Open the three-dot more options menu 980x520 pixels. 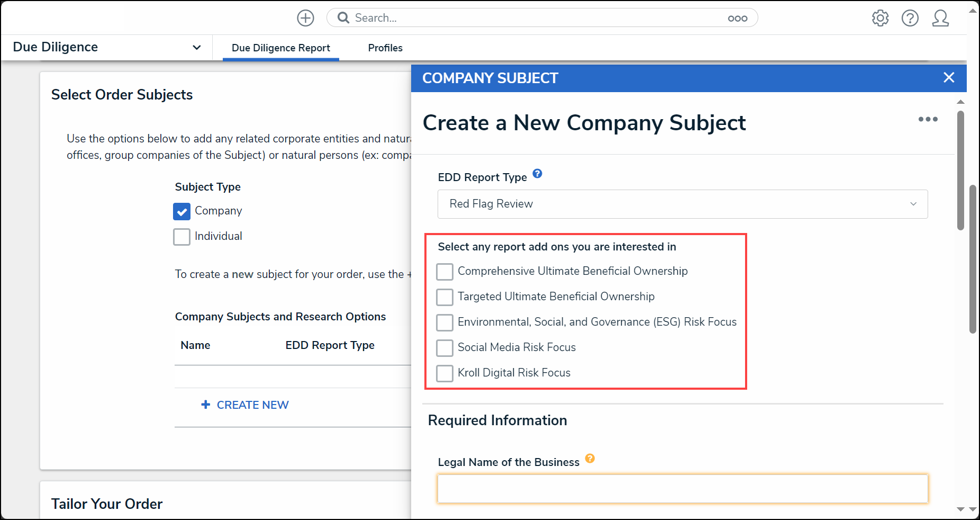tap(928, 119)
